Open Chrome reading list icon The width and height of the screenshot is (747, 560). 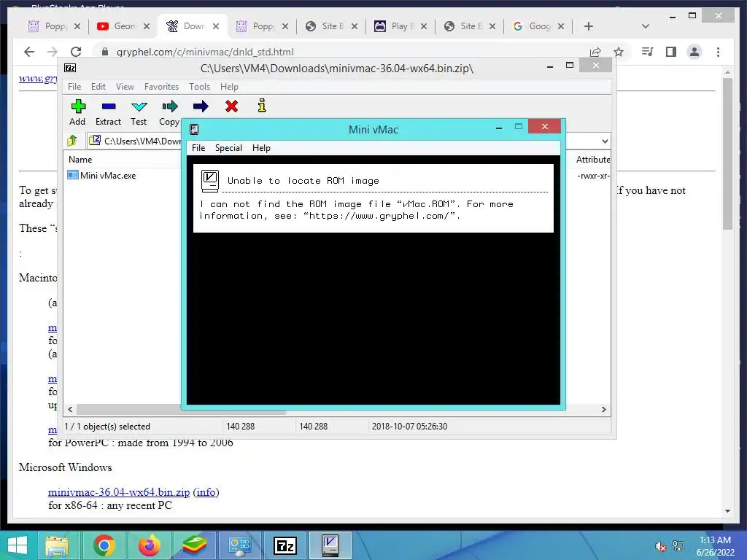(x=647, y=52)
